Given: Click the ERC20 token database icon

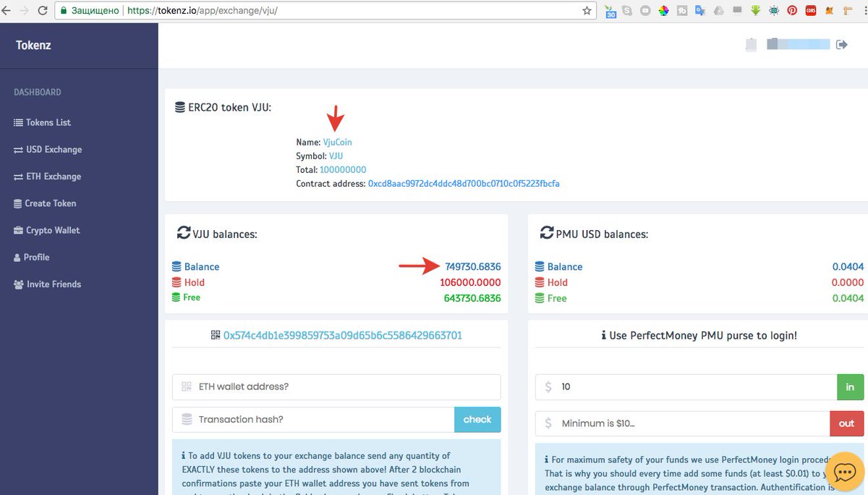Looking at the screenshot, I should (x=180, y=107).
